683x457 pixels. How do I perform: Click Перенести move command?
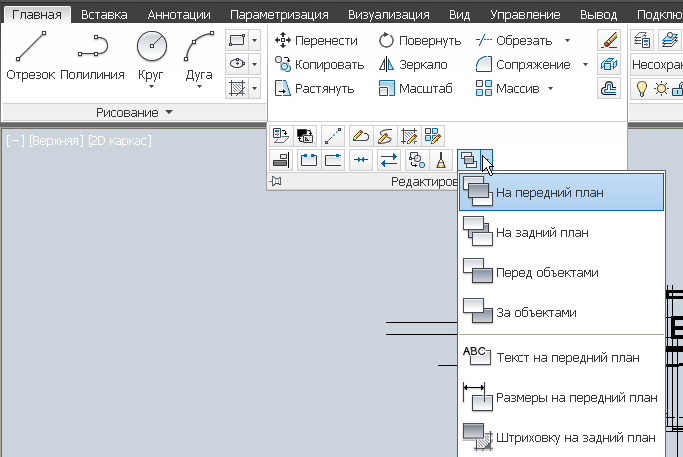click(316, 41)
